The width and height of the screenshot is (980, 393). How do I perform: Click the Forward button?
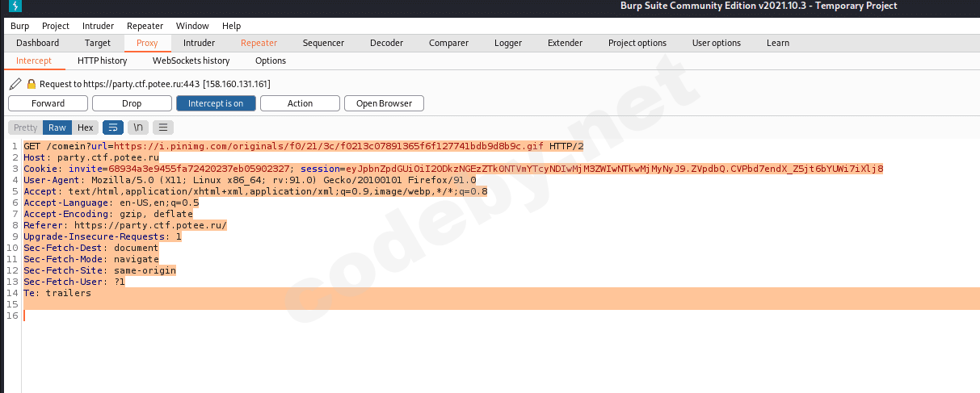48,103
